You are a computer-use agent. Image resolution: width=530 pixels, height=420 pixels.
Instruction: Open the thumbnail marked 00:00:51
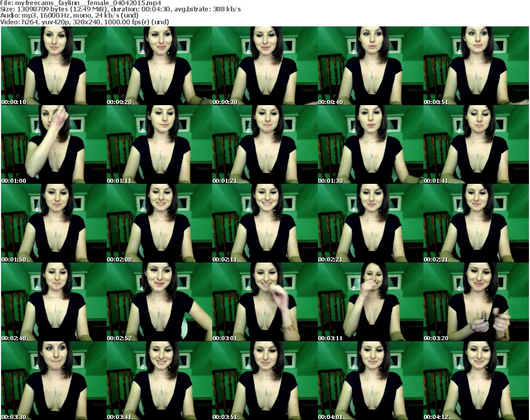(476, 66)
